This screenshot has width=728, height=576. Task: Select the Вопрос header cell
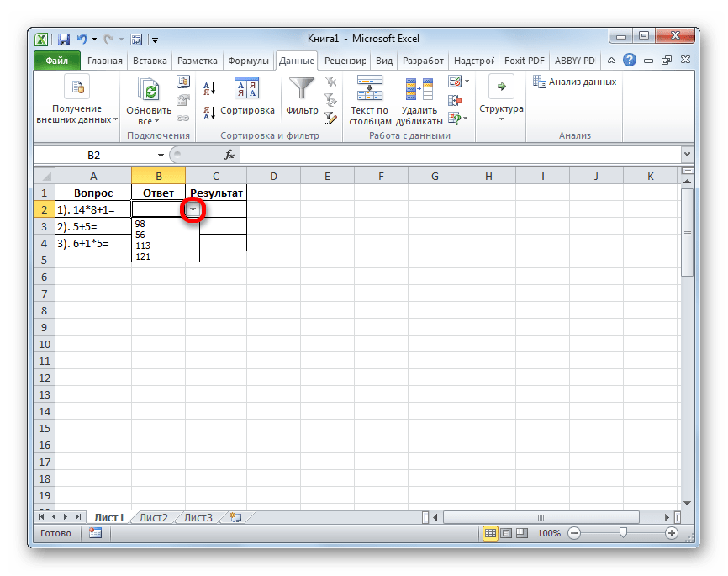[93, 193]
